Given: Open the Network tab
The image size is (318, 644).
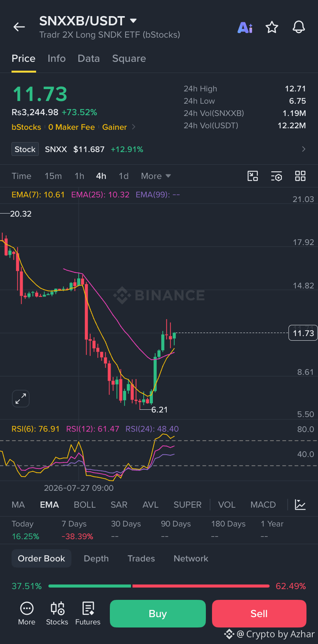Looking at the screenshot, I should (x=191, y=558).
